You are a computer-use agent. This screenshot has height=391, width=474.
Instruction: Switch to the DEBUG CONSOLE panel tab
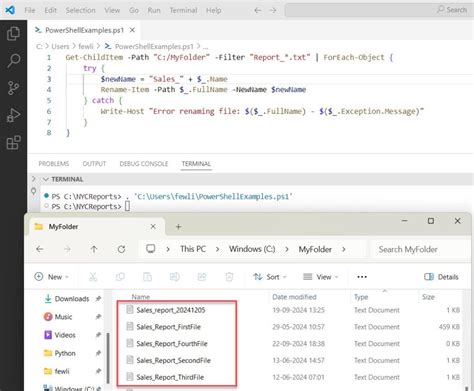tap(144, 164)
